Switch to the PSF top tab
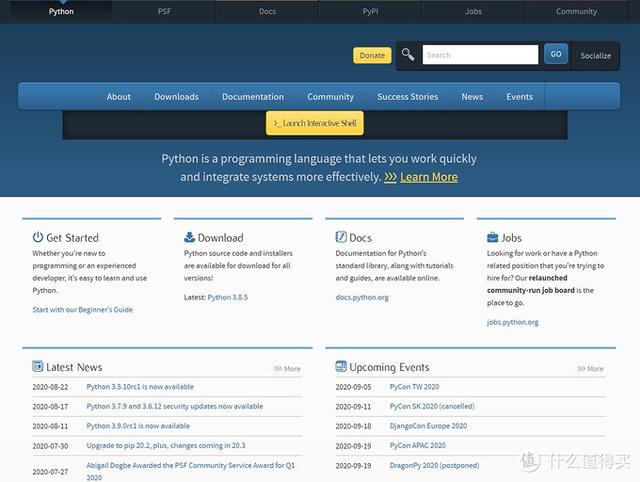Image resolution: width=640 pixels, height=482 pixels. [x=164, y=11]
